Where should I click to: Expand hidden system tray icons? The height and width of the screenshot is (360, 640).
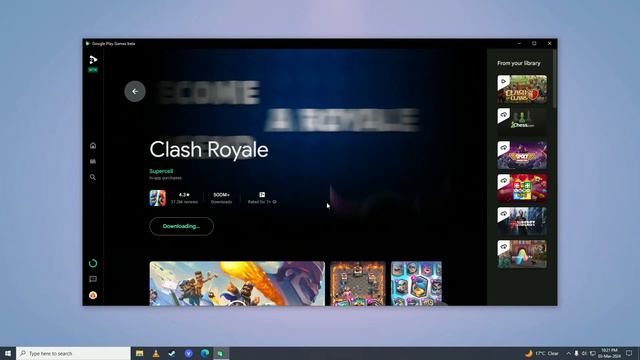(x=568, y=353)
